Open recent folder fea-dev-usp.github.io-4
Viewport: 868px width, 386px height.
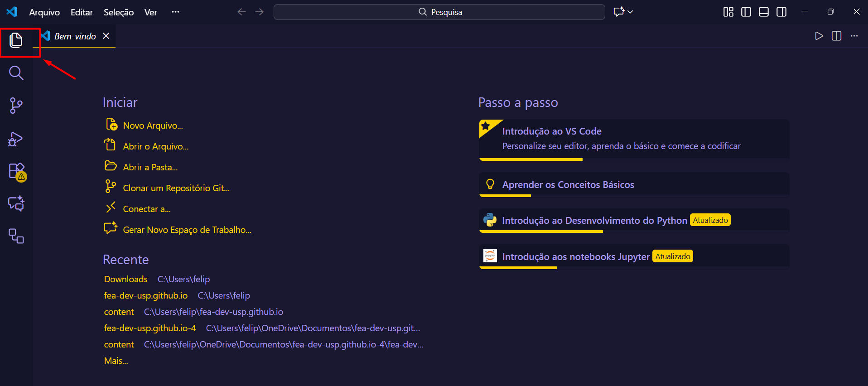pyautogui.click(x=150, y=328)
